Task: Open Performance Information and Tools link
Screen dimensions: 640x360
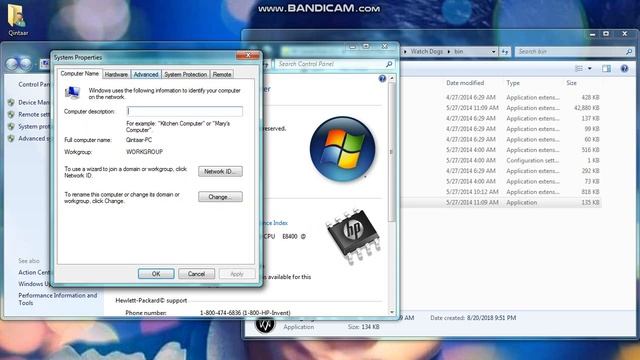Action: coord(58,299)
